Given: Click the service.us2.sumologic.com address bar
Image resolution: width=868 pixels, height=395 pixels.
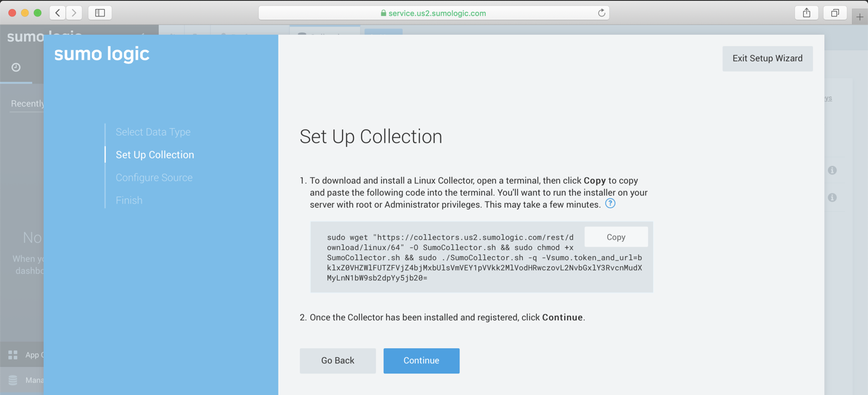Looking at the screenshot, I should [x=434, y=13].
